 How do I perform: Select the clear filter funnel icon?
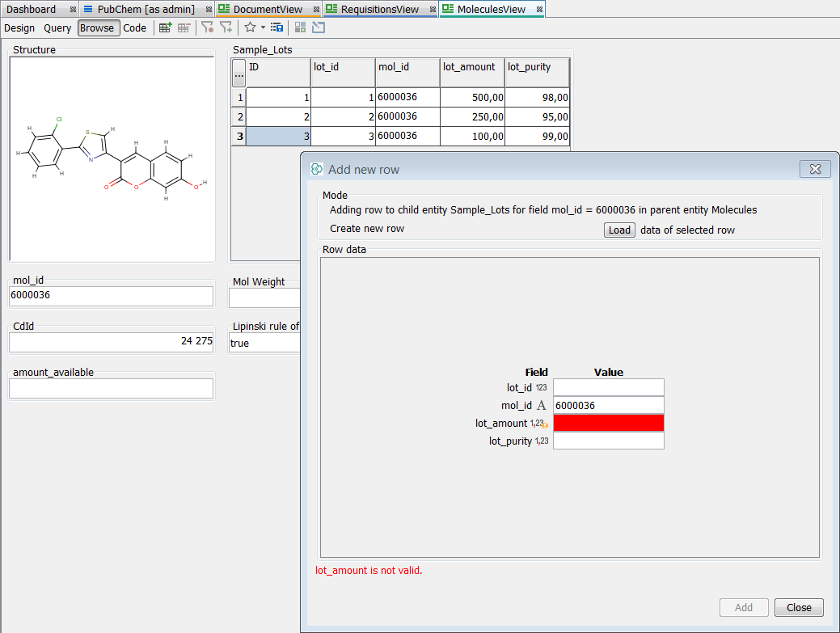(x=209, y=27)
